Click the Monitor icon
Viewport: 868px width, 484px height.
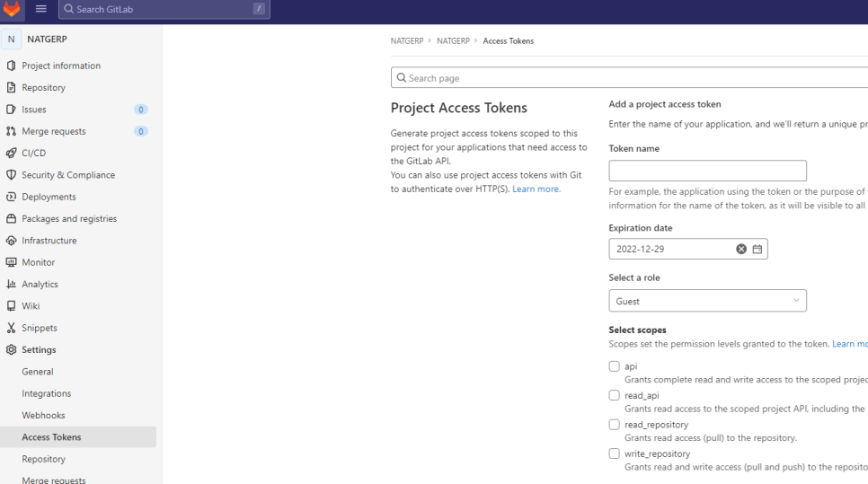tap(11, 262)
